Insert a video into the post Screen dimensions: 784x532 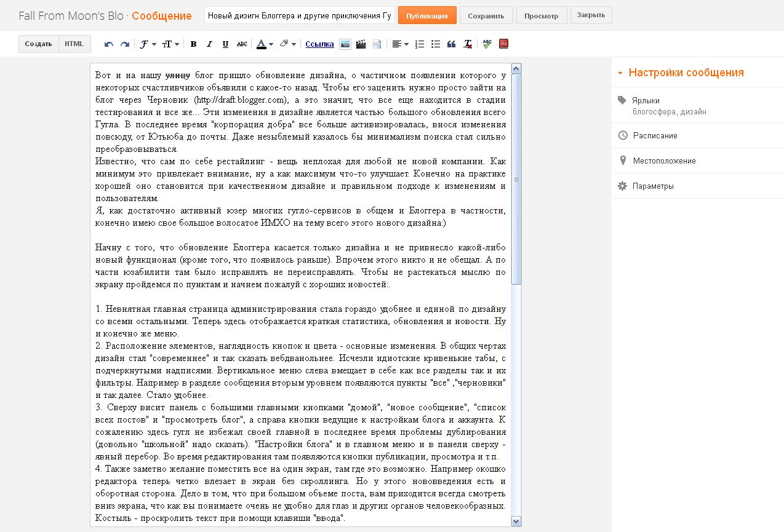pyautogui.click(x=361, y=44)
